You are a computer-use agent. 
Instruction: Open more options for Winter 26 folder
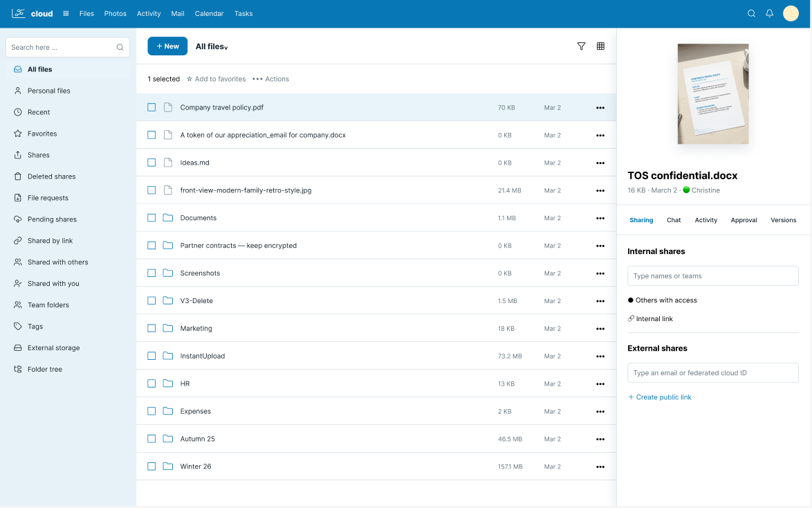(600, 466)
